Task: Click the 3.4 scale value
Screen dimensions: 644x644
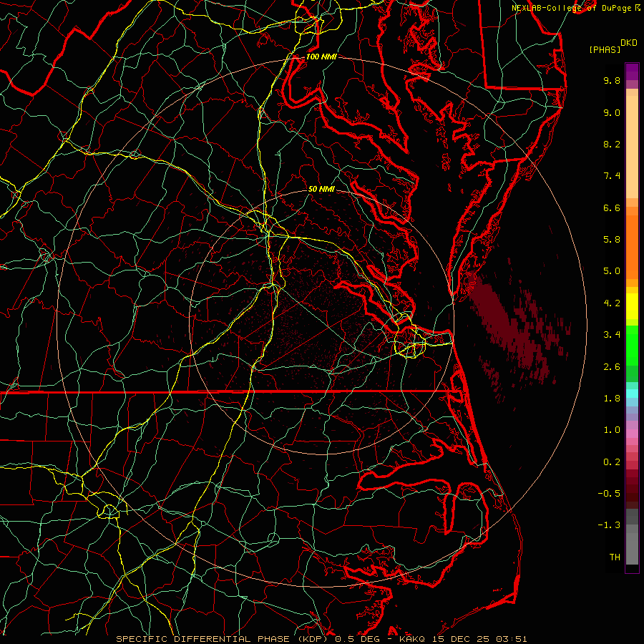Action: point(612,335)
